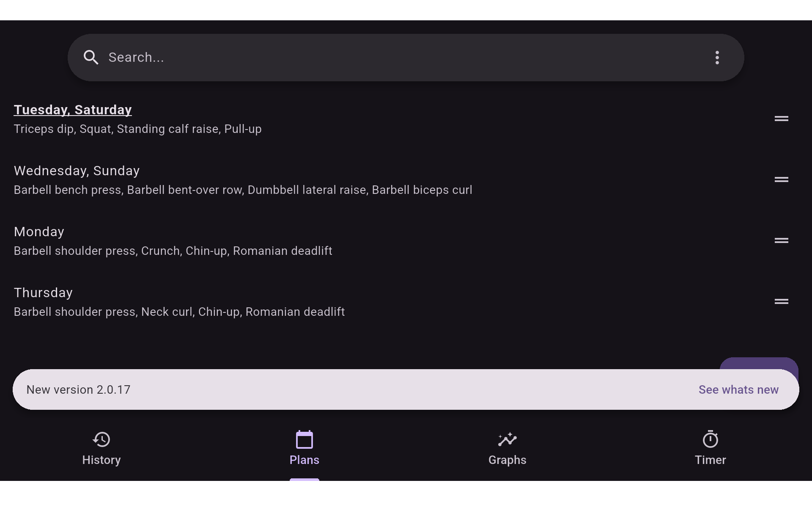
Task: Select the Monday plan drag handle
Action: (781, 240)
